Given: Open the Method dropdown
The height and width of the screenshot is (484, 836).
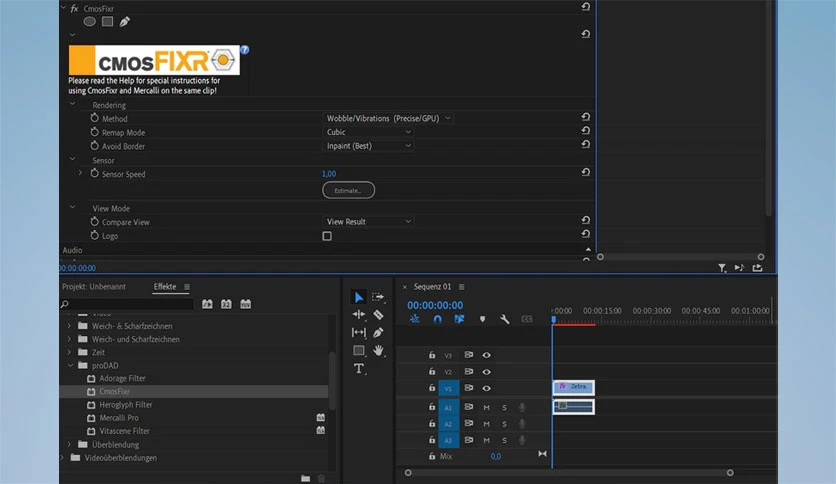Looking at the screenshot, I should click(389, 118).
